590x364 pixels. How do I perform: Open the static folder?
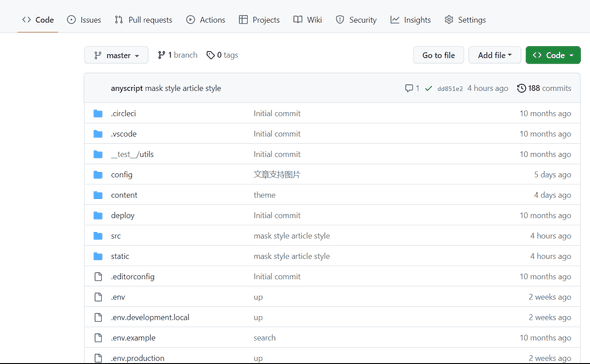point(120,256)
